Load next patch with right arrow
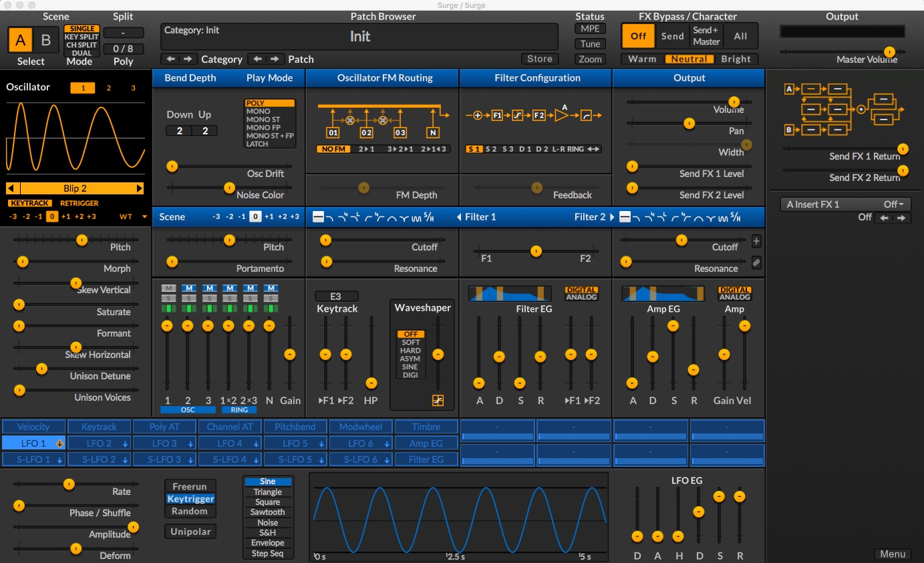Image resolution: width=924 pixels, height=563 pixels. point(275,59)
